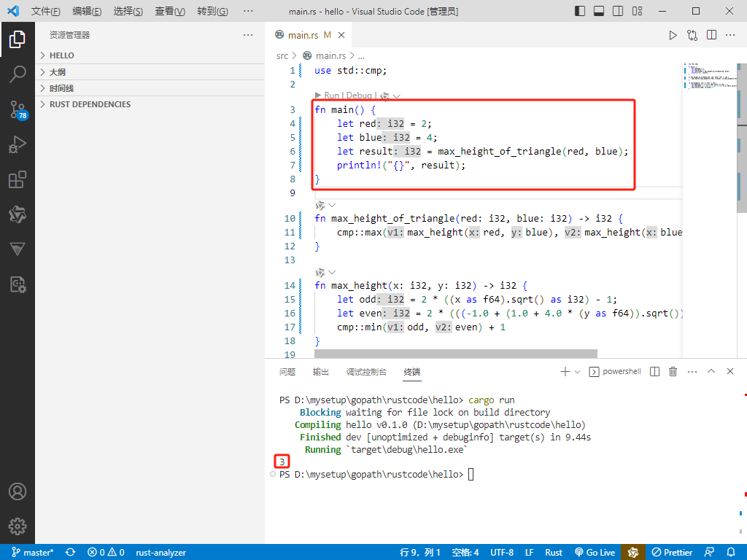Open the Extensions view
The image size is (747, 560).
tap(18, 179)
